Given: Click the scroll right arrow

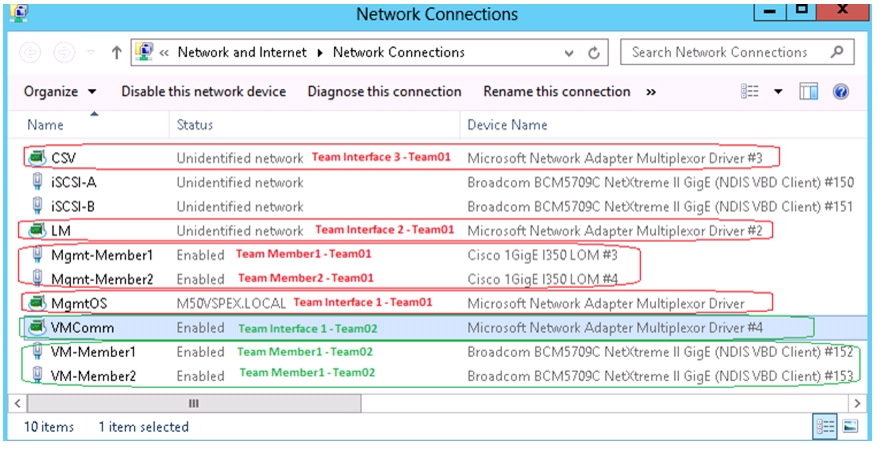Looking at the screenshot, I should [857, 403].
